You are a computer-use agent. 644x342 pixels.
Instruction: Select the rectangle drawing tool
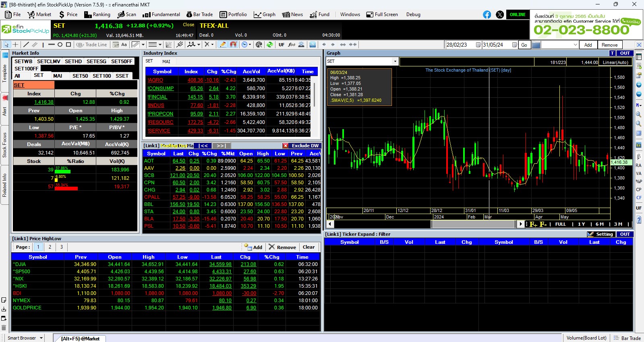68,45
